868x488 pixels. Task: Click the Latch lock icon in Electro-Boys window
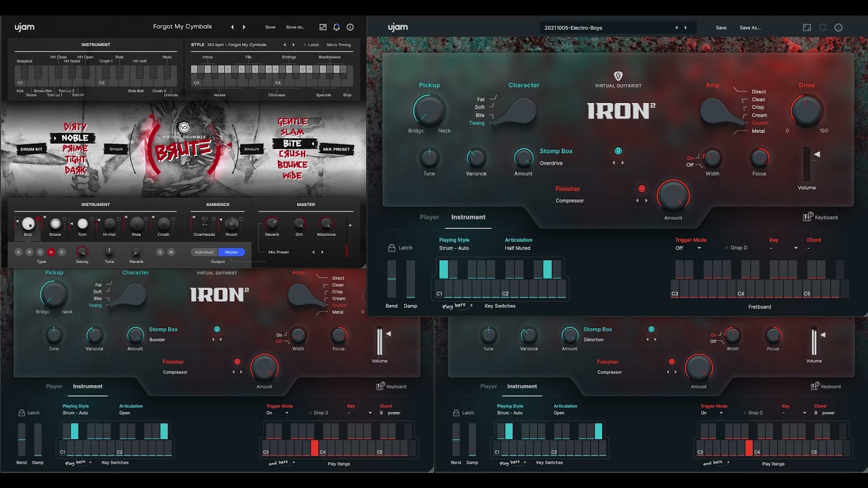(x=392, y=248)
